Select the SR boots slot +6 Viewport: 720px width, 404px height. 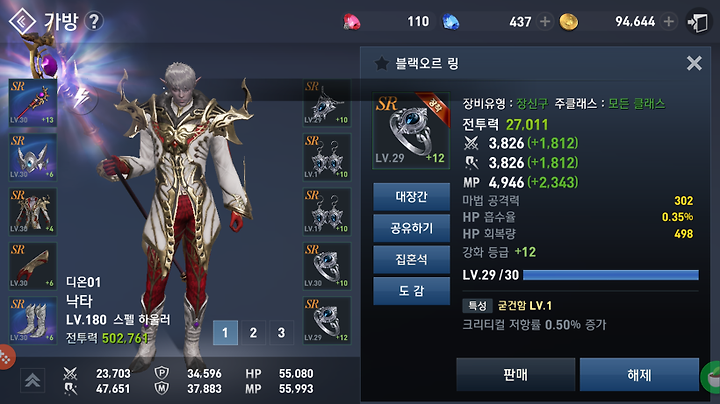[33, 320]
